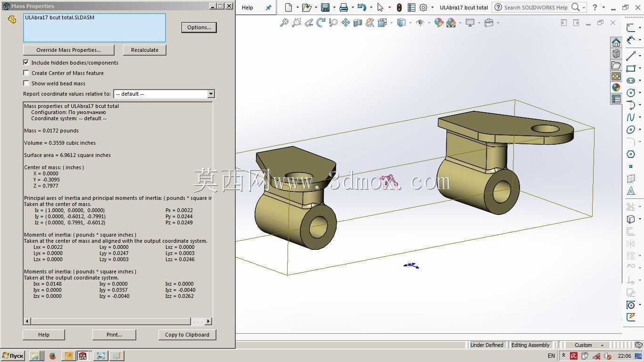Click the Apply Scene icon
The image size is (644, 362).
[x=451, y=23]
